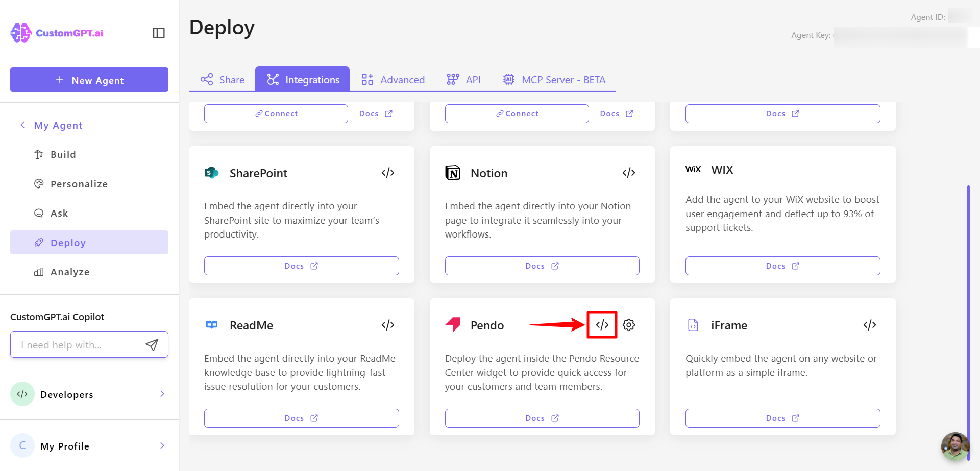This screenshot has width=980, height=471.
Task: Open the Notion embed code icon
Action: click(x=629, y=173)
